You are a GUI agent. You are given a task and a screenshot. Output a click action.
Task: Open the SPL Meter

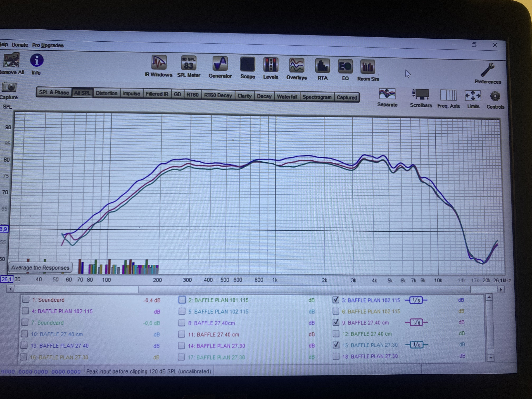[189, 66]
